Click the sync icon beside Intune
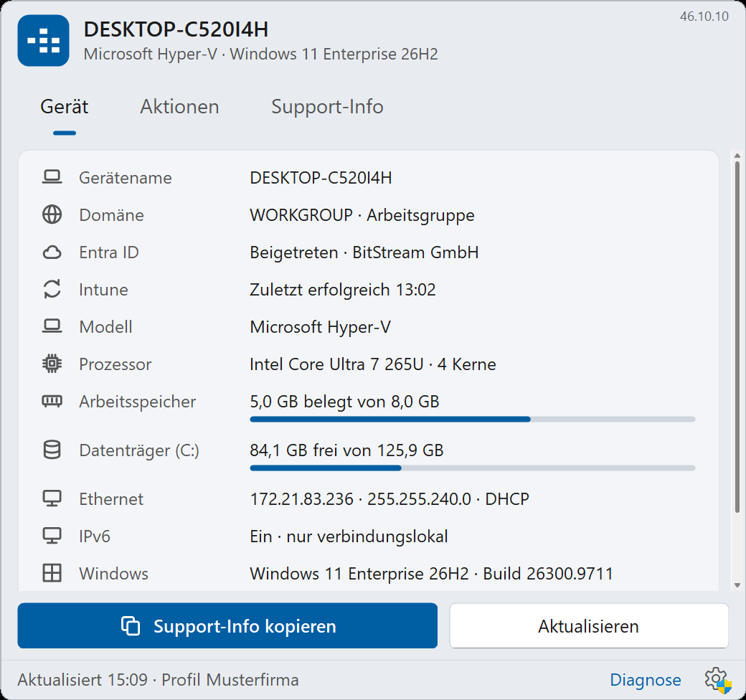 click(52, 289)
